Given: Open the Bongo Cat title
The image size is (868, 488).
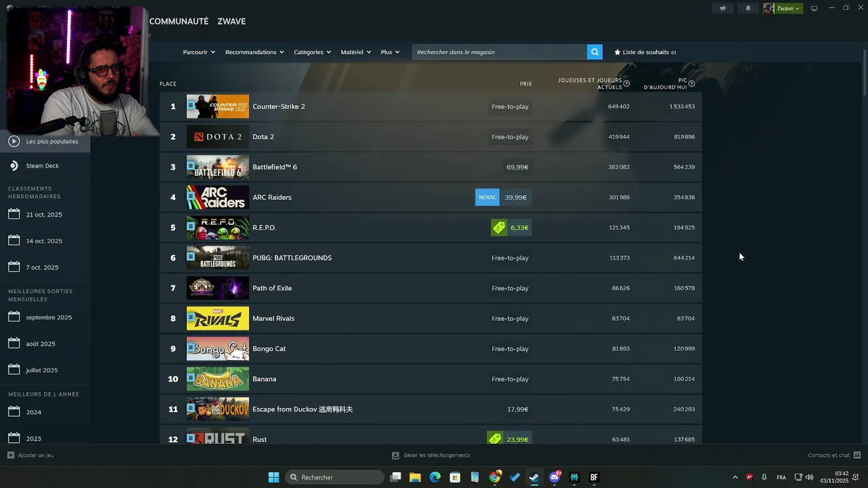Looking at the screenshot, I should click(269, 348).
